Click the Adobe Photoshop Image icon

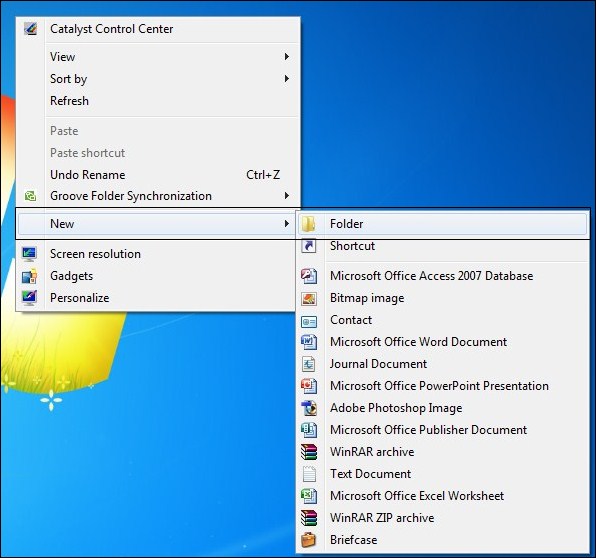pos(309,408)
